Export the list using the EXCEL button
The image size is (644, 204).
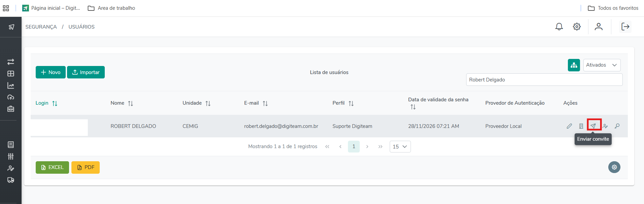pyautogui.click(x=52, y=167)
